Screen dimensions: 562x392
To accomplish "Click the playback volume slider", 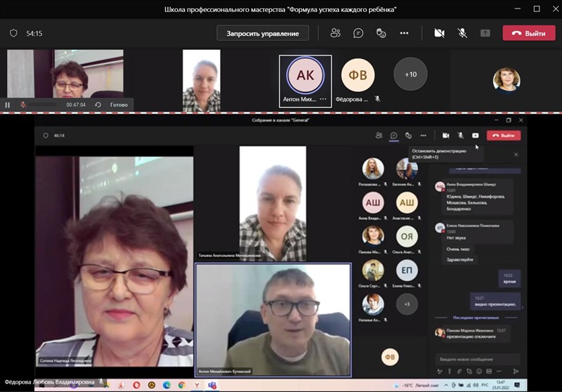I will (44, 105).
